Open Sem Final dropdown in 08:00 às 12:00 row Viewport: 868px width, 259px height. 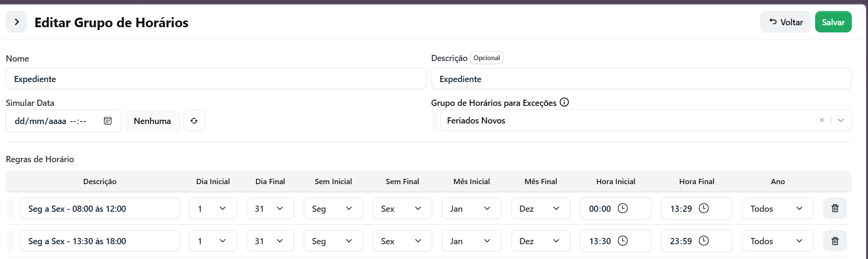coord(402,208)
